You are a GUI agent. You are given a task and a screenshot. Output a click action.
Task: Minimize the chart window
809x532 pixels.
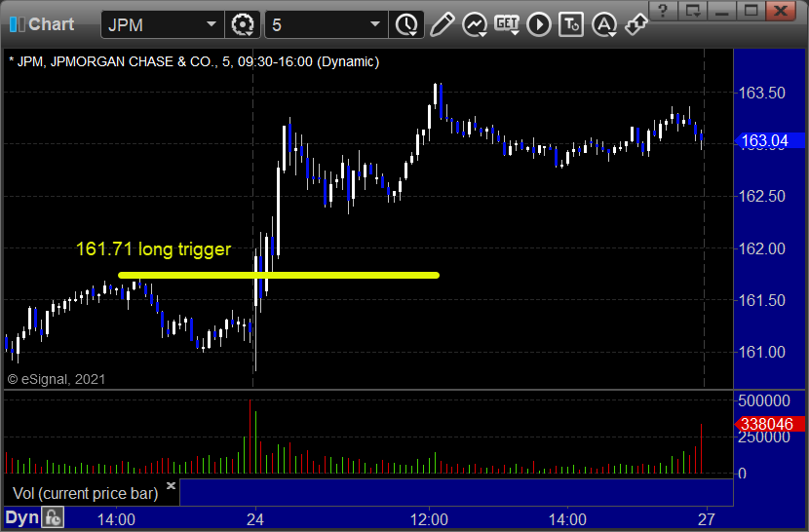point(722,11)
